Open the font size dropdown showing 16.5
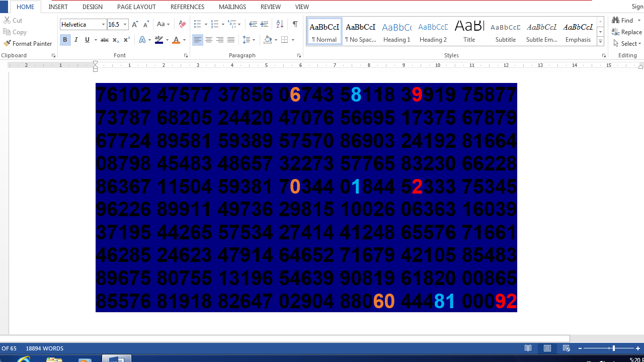The width and height of the screenshot is (644, 362). [x=125, y=24]
